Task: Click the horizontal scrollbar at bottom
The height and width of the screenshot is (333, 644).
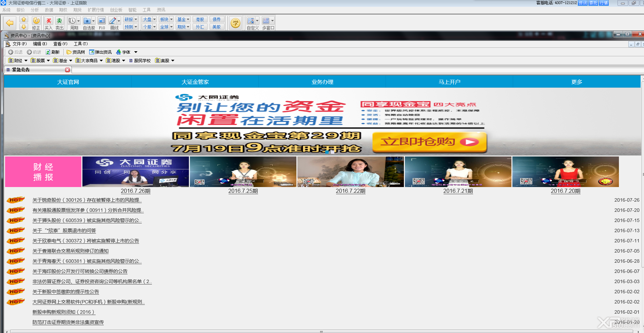Action: pos(321,331)
